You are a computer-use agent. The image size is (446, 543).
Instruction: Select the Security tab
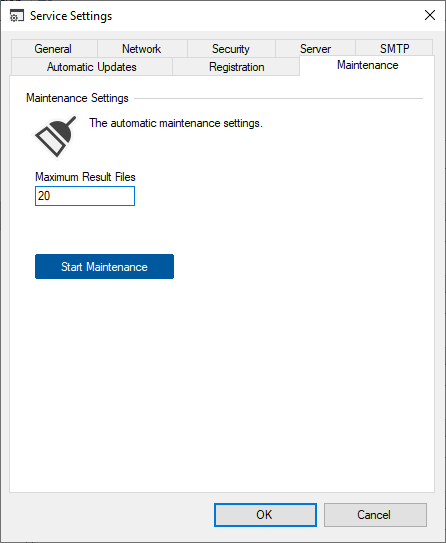(x=231, y=48)
